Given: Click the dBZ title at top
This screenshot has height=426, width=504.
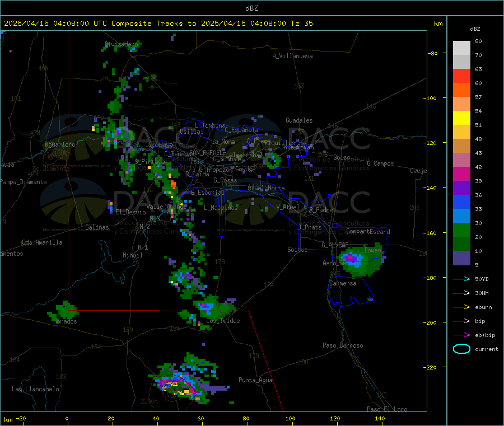Looking at the screenshot, I should [251, 8].
